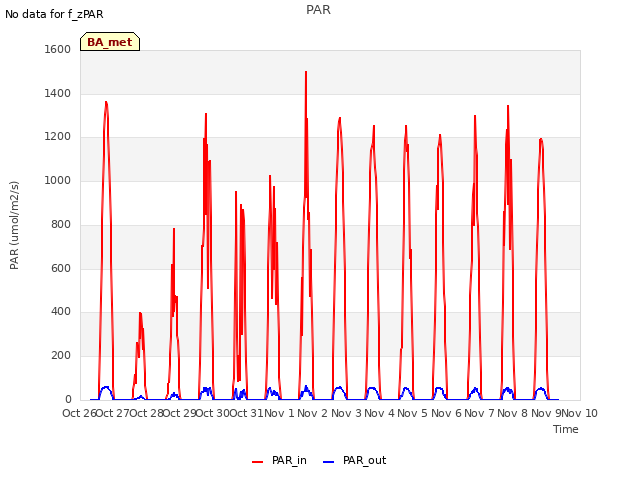
Task: Click the 1600 y-axis tick label
Action: (x=58, y=49)
